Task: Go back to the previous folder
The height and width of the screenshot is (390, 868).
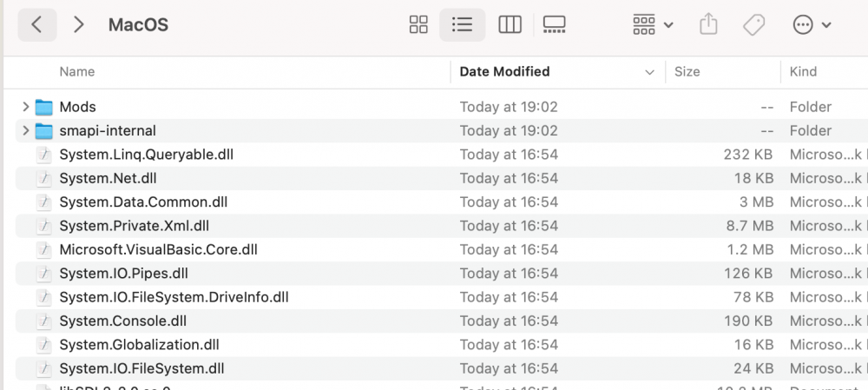Action: [36, 24]
